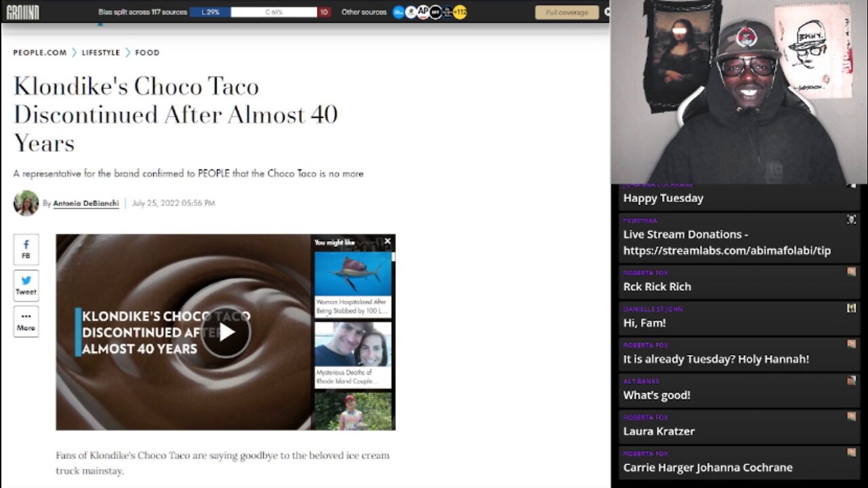Click 'Woman Hospitalized After Being Stabbed' caption
This screenshot has height=488, width=868.
click(x=353, y=306)
